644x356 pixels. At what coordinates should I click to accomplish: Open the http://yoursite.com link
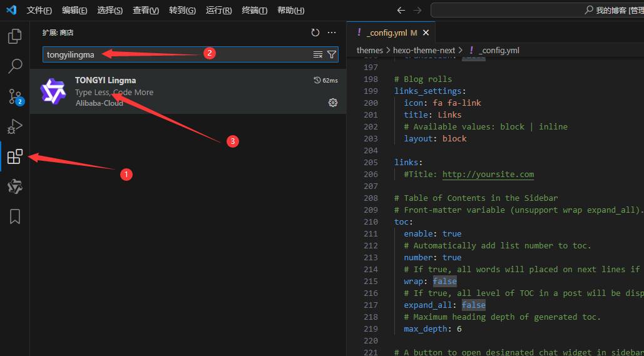click(488, 174)
